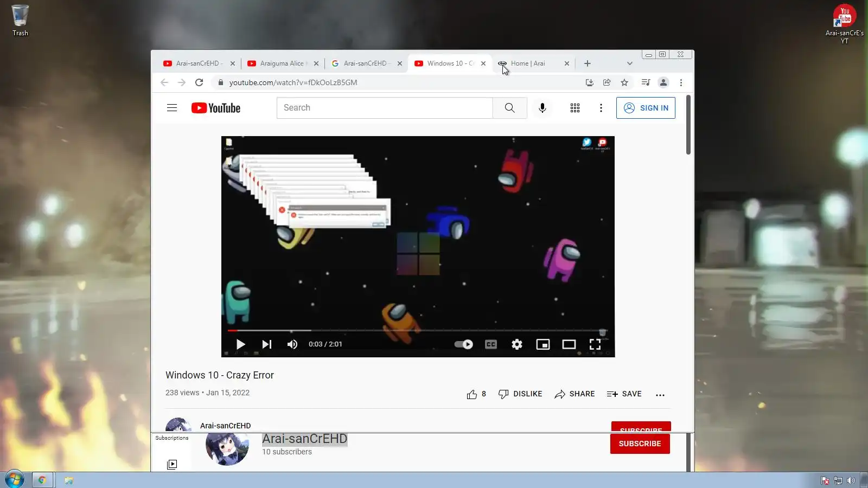Open the tab search dropdown arrow
The width and height of the screenshot is (868, 488).
pos(630,63)
